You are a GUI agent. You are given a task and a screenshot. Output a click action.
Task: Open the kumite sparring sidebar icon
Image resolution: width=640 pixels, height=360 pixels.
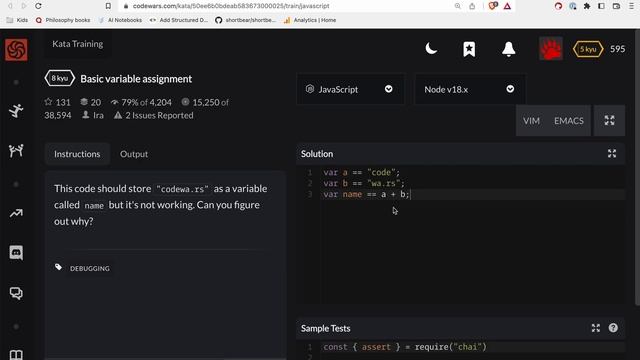pos(16,151)
